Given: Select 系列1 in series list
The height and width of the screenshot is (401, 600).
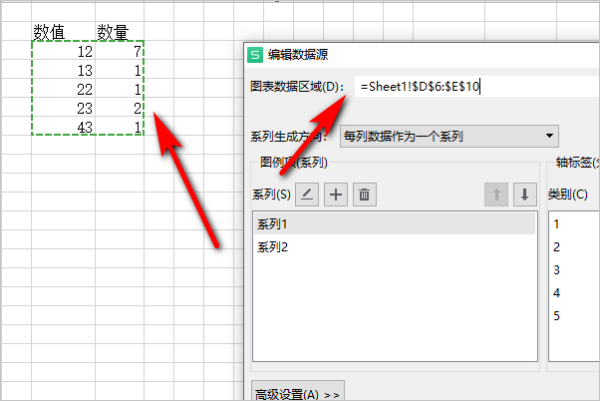Looking at the screenshot, I should 395,224.
